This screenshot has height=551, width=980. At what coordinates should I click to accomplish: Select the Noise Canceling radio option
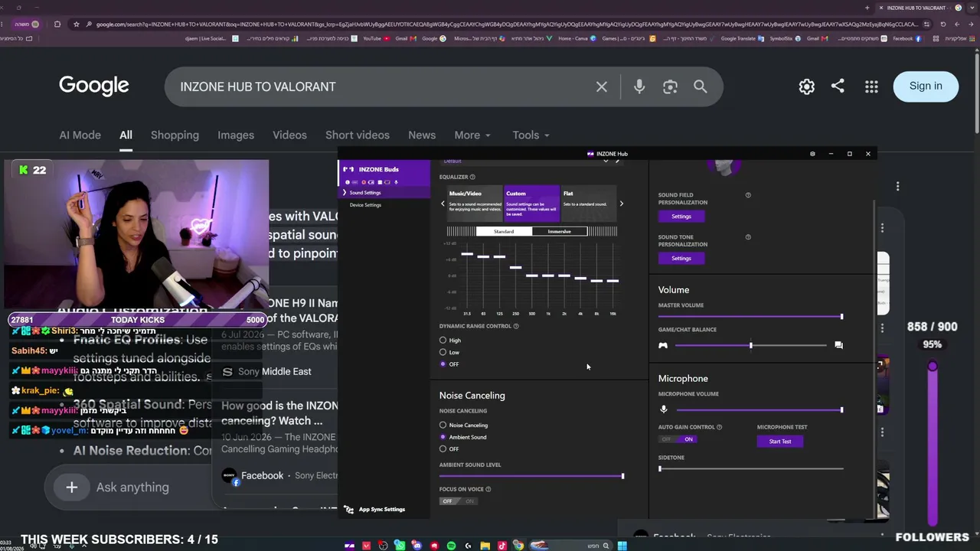click(x=443, y=425)
